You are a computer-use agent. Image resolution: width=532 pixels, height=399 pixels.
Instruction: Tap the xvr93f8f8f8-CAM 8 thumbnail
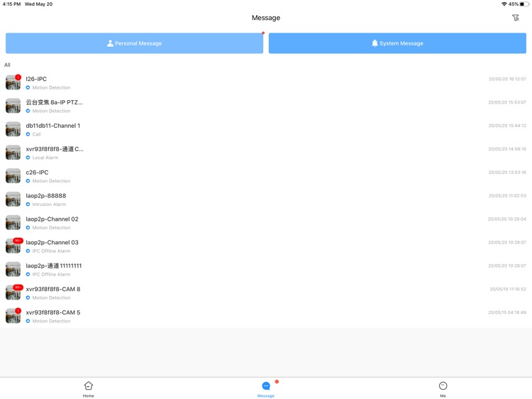[x=13, y=293]
